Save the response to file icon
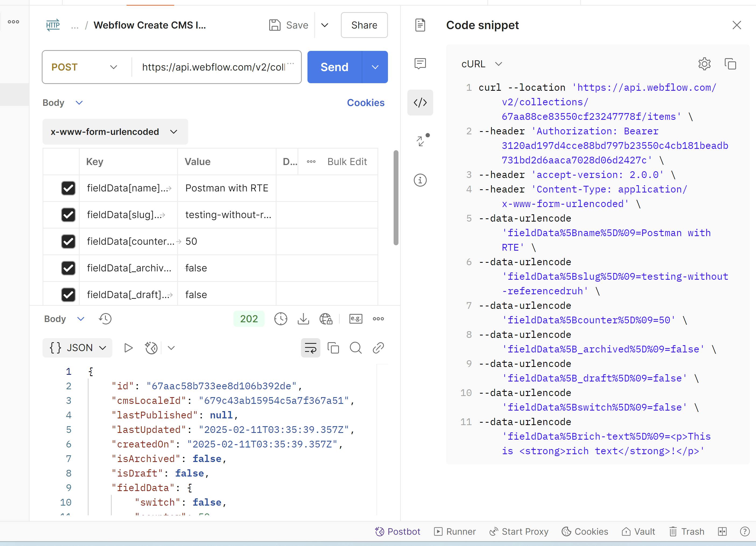Viewport: 756px width, 546px height. click(303, 319)
